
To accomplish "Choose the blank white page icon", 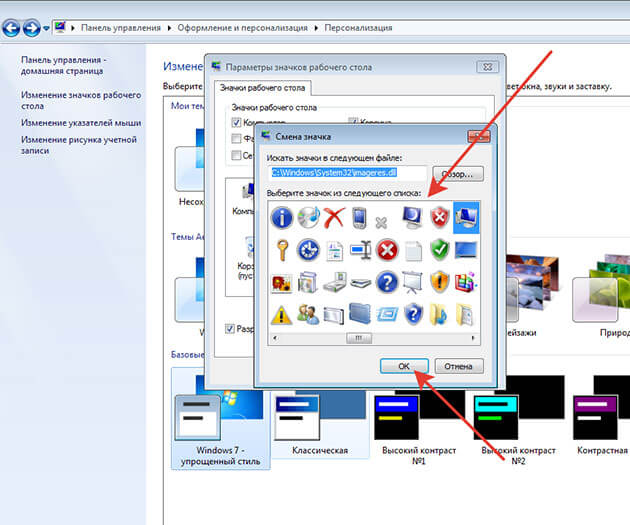I will [x=413, y=251].
